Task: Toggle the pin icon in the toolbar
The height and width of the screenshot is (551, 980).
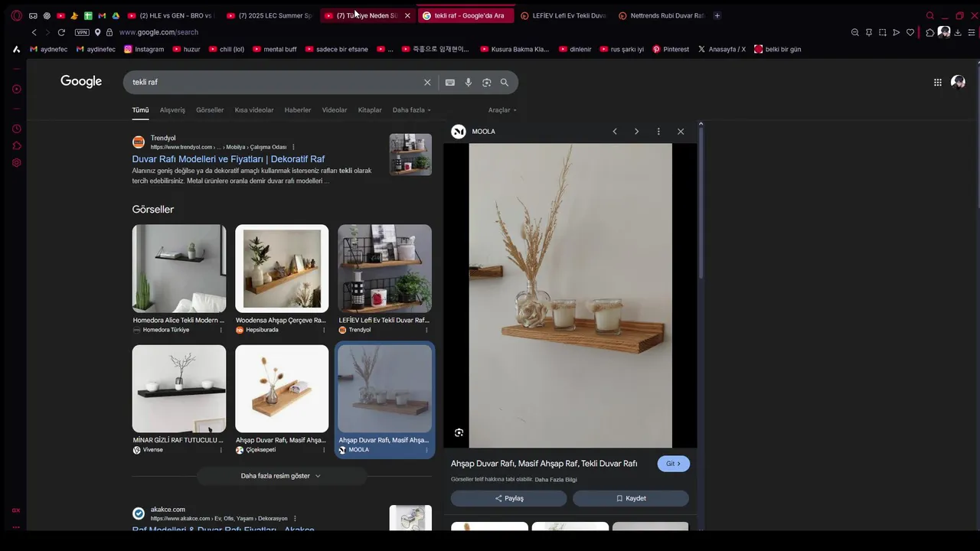Action: coord(869,32)
